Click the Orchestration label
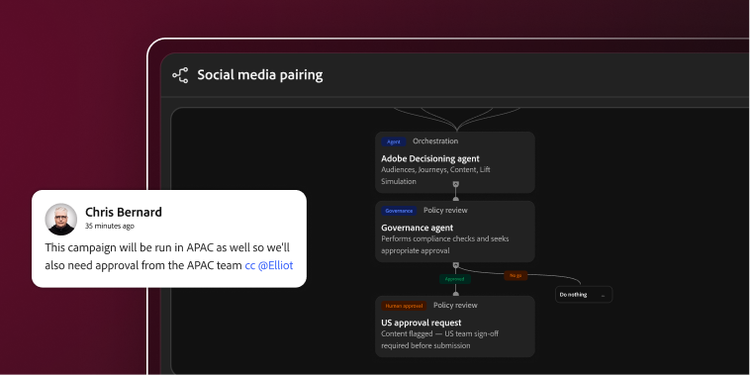750x375 pixels. click(435, 141)
